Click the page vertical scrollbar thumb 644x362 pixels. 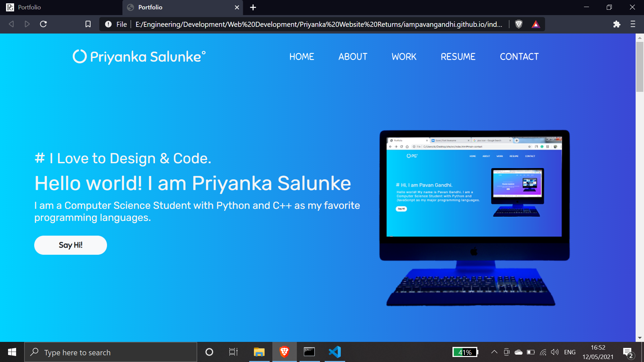pos(640,67)
